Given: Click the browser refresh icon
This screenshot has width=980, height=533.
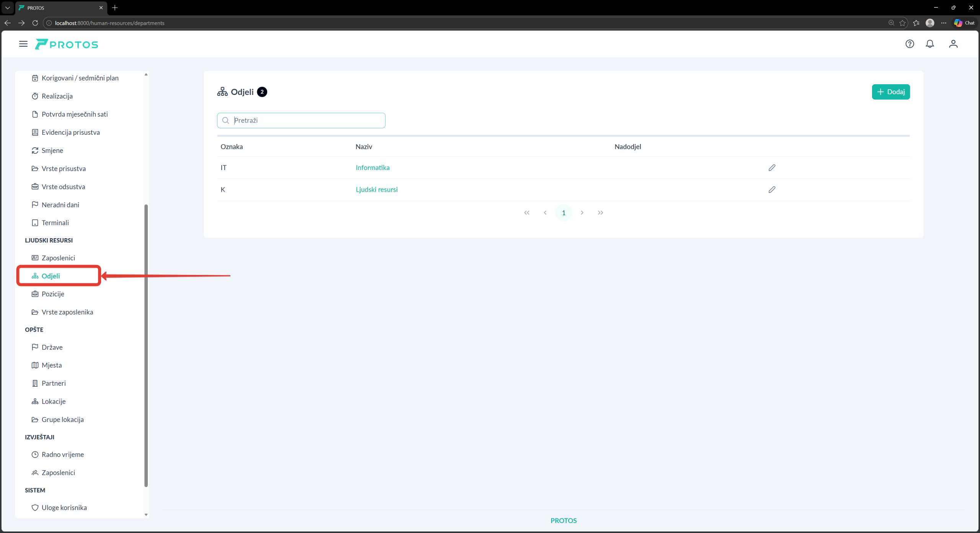Looking at the screenshot, I should coord(35,23).
